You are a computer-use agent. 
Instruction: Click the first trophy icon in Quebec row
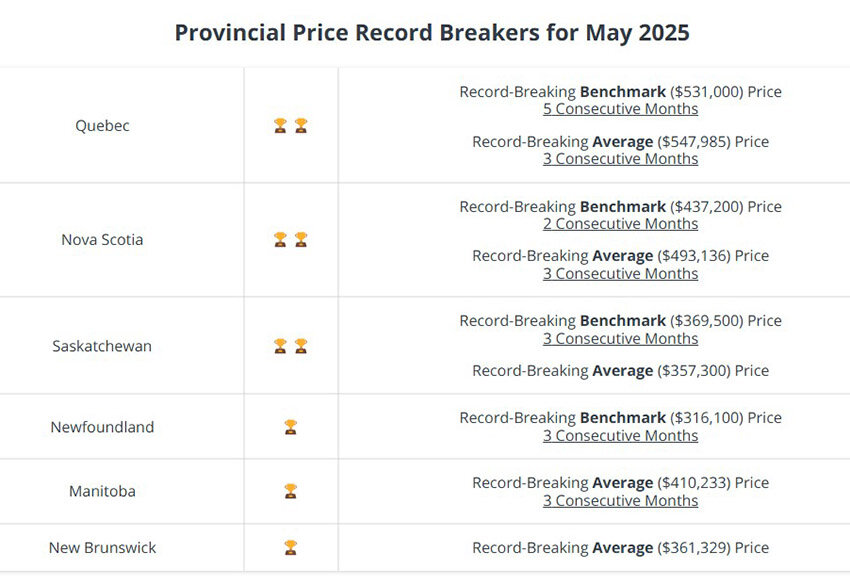[280, 126]
